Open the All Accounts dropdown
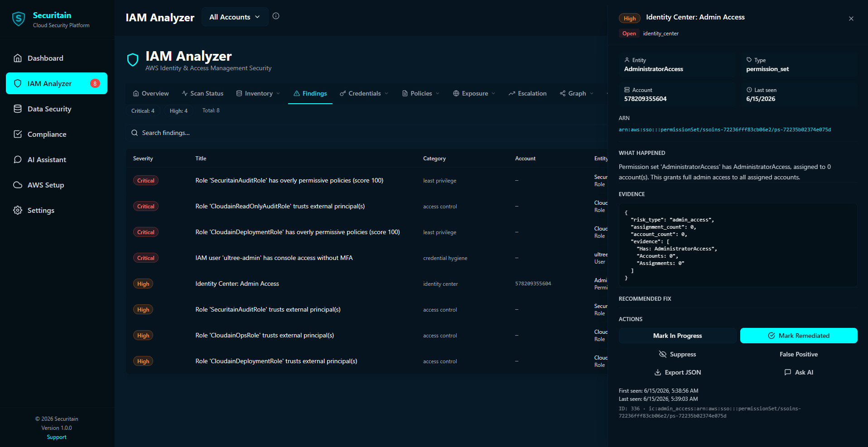Viewport: 868px width, 447px height. (235, 17)
